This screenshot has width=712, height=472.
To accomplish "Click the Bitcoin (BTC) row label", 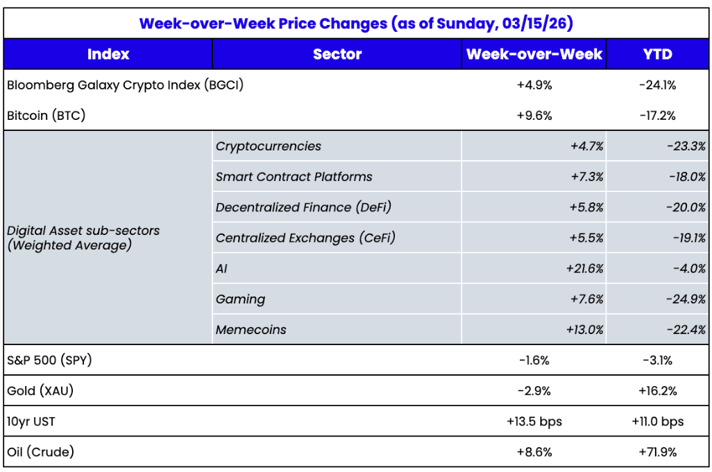I will 46,115.
